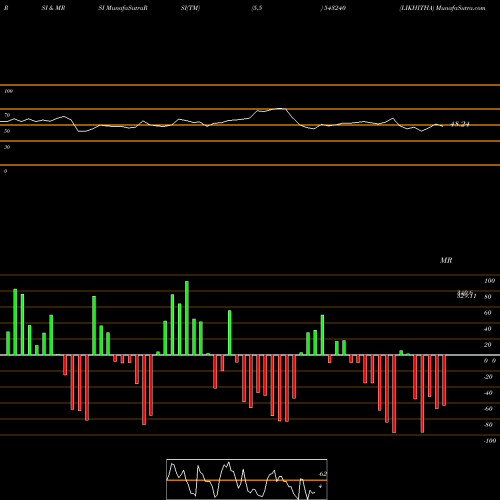Click the 50 level label on RSI axis
The width and height of the screenshot is (500, 500).
[x=7, y=131]
